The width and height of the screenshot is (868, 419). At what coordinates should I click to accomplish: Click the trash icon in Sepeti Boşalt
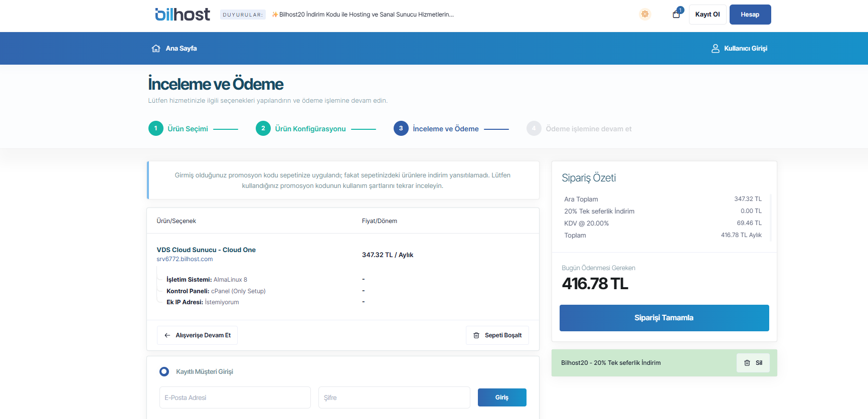pyautogui.click(x=476, y=335)
